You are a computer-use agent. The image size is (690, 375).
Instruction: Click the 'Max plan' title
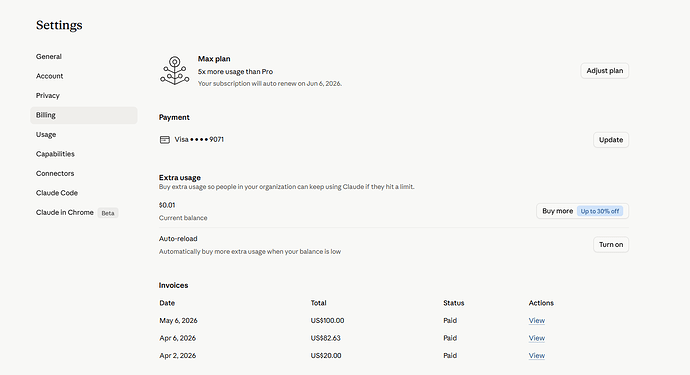pos(214,59)
